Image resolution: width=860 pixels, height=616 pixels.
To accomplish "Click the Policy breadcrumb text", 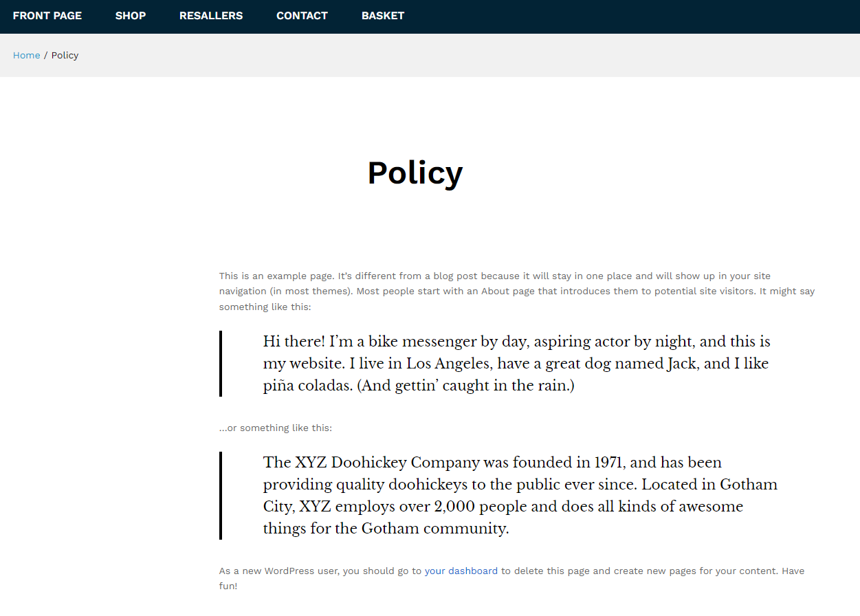I will tap(65, 56).
